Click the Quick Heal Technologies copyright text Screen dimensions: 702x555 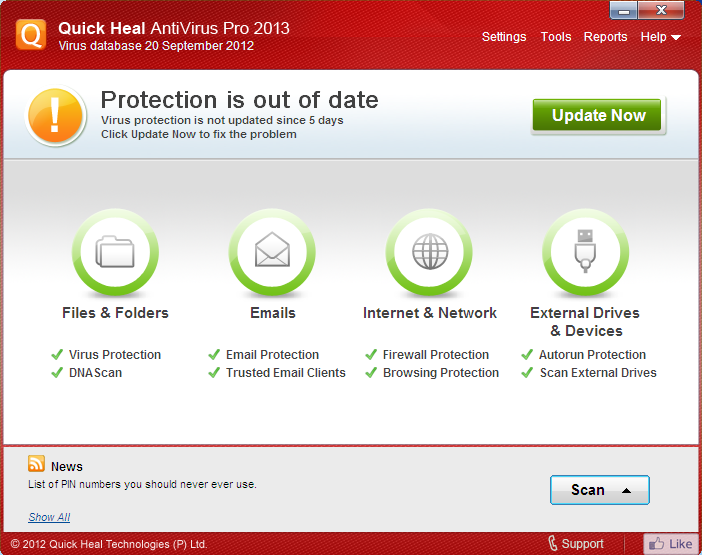click(x=109, y=544)
